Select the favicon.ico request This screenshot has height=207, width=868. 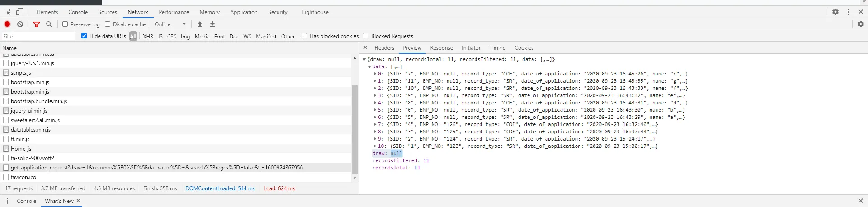pos(175,177)
